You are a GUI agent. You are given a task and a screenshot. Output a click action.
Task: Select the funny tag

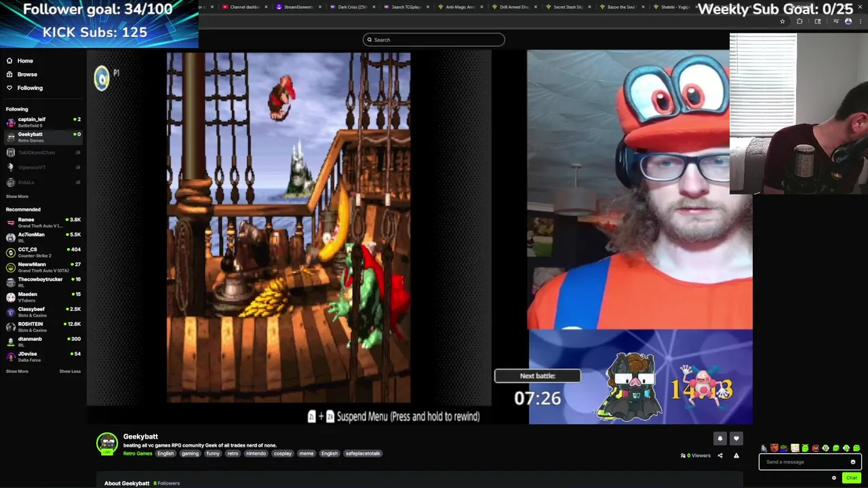point(213,453)
